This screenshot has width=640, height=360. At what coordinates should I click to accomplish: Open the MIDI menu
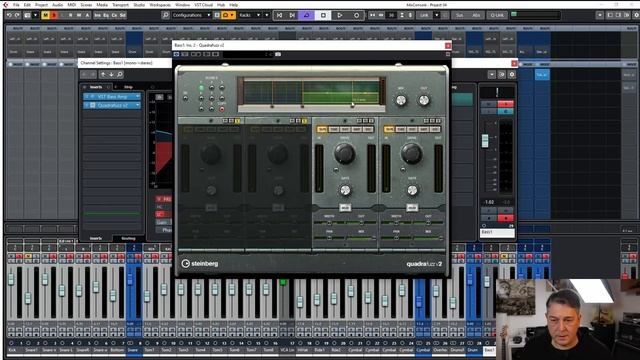tap(72, 4)
